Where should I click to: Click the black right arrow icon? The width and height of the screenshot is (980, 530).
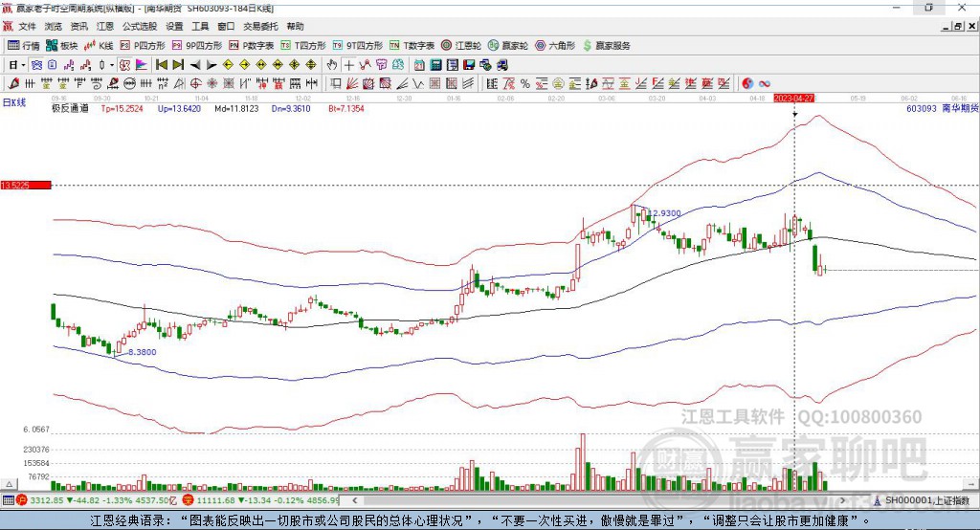point(212,65)
